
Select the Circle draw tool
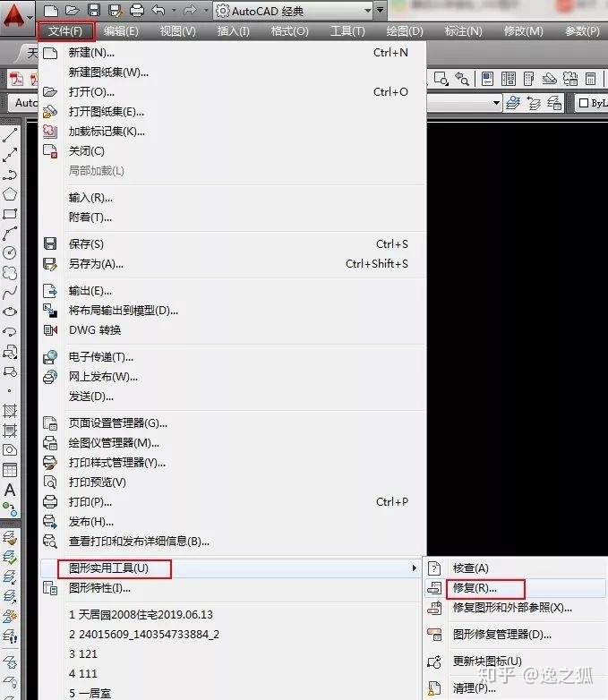point(10,253)
